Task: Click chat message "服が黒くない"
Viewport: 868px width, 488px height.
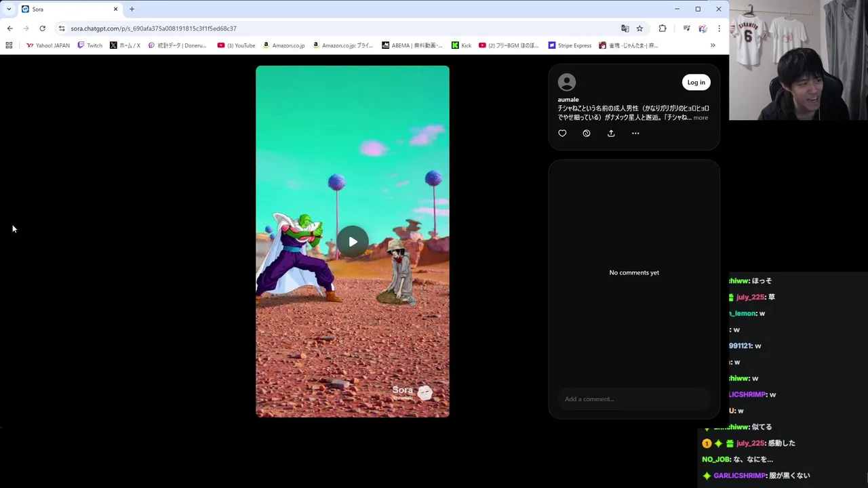Action: (789, 476)
